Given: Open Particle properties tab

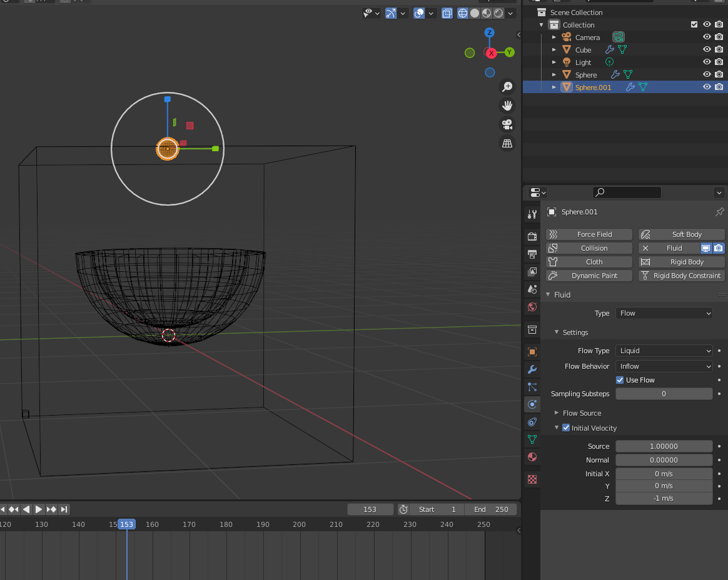Looking at the screenshot, I should 532,387.
